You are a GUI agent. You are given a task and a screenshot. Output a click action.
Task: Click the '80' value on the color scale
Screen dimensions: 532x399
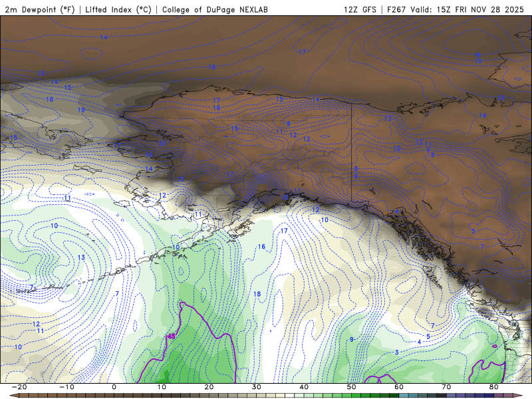point(494,387)
